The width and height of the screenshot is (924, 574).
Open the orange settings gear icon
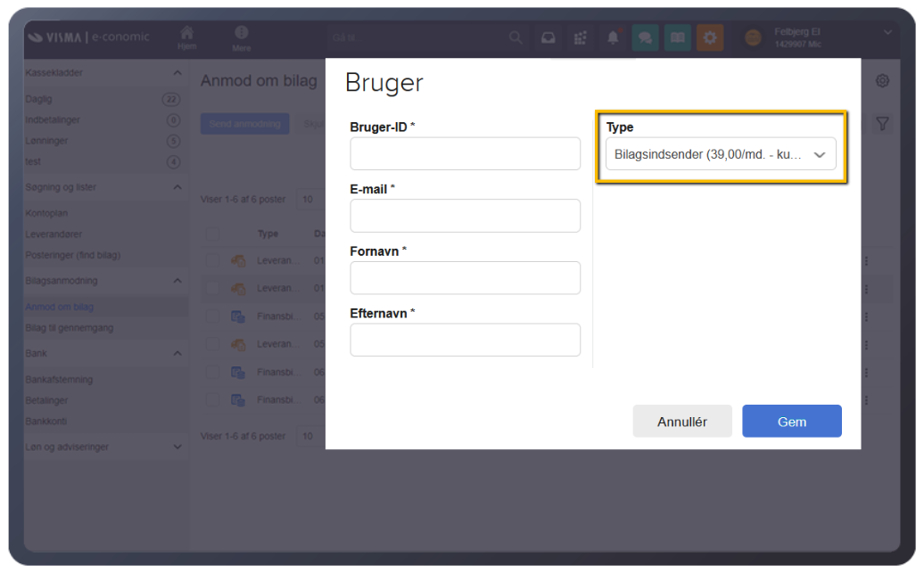[x=710, y=38]
